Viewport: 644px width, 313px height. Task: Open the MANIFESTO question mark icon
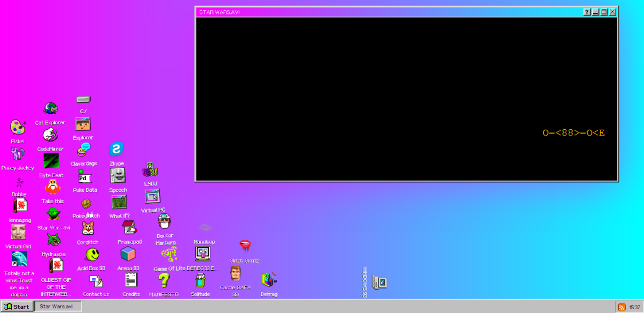click(x=164, y=280)
